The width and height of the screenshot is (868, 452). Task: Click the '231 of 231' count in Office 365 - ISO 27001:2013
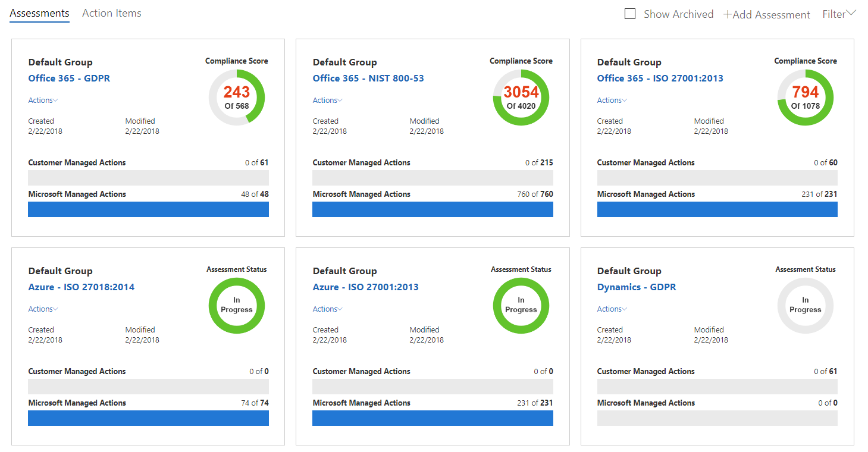pos(819,194)
